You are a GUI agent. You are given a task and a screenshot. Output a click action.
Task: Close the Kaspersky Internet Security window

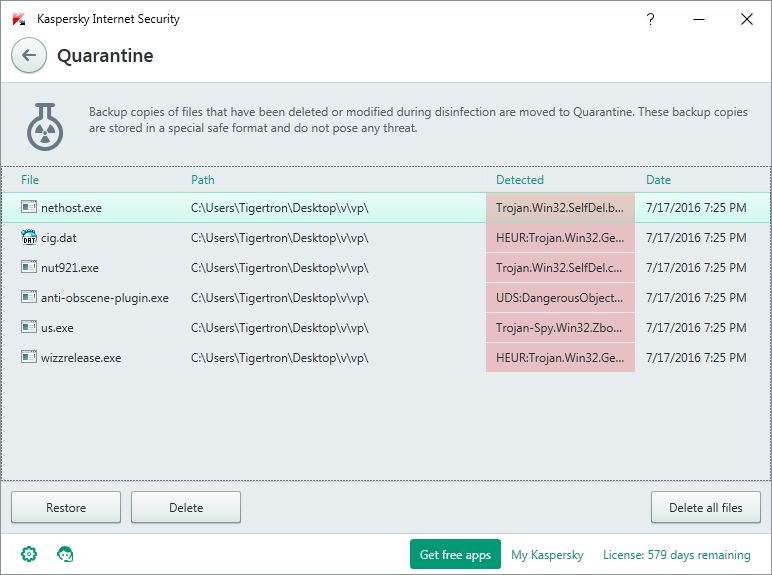point(747,19)
